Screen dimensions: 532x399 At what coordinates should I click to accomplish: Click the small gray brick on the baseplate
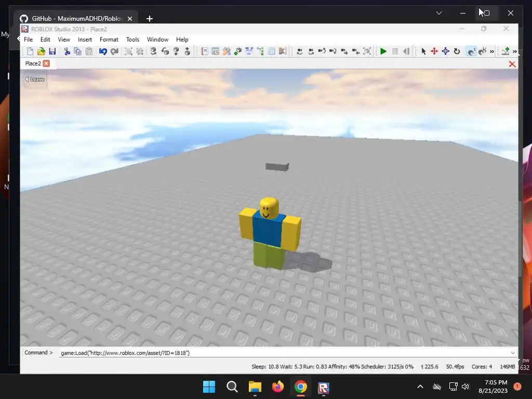pos(277,167)
